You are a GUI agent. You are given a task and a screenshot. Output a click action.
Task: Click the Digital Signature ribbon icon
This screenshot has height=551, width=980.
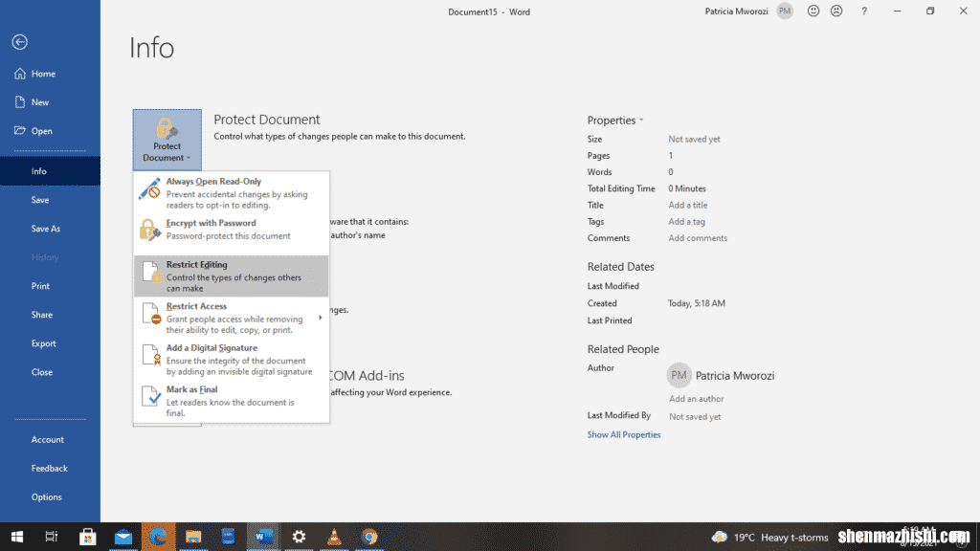[151, 355]
